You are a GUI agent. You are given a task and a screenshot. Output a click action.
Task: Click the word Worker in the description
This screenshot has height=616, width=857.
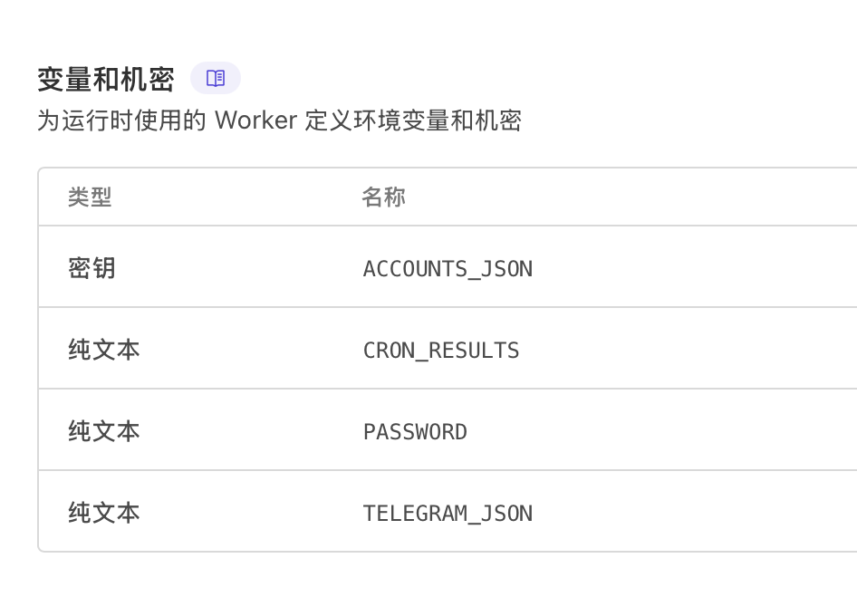pyautogui.click(x=255, y=120)
